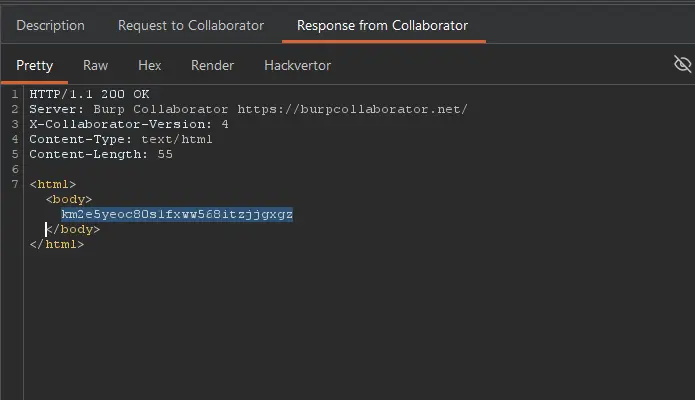Open the Hex view tab

150,66
